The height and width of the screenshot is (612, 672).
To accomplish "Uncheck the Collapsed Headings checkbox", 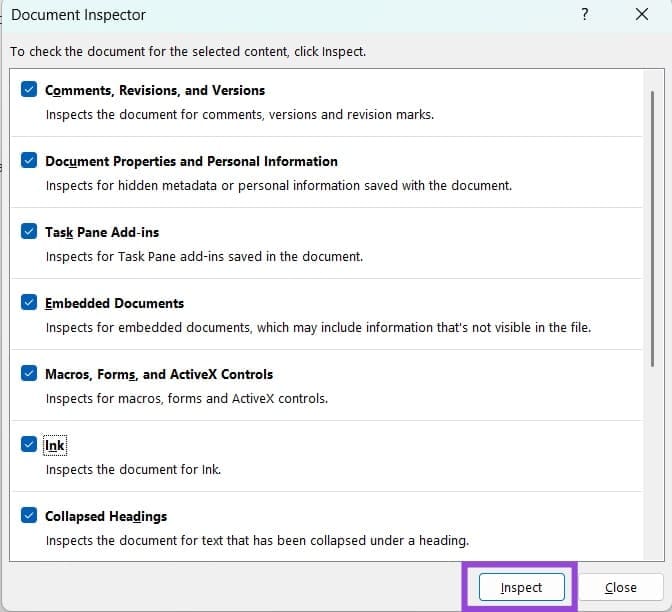I will pos(29,516).
